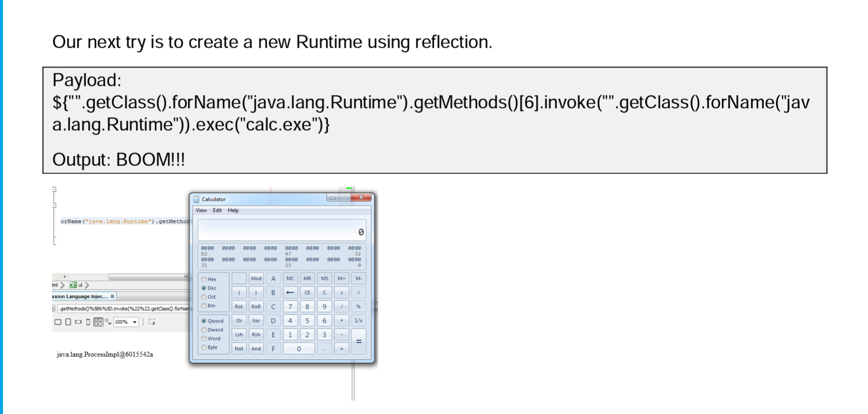The width and height of the screenshot is (868, 414).
Task: Close the Expression Language Injection tab
Action: [112, 296]
